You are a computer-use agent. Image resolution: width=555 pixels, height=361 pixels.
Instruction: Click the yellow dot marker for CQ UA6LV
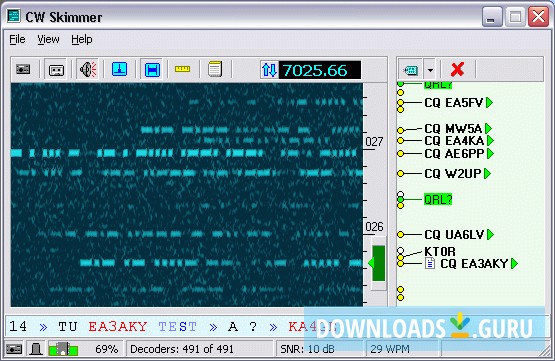400,234
